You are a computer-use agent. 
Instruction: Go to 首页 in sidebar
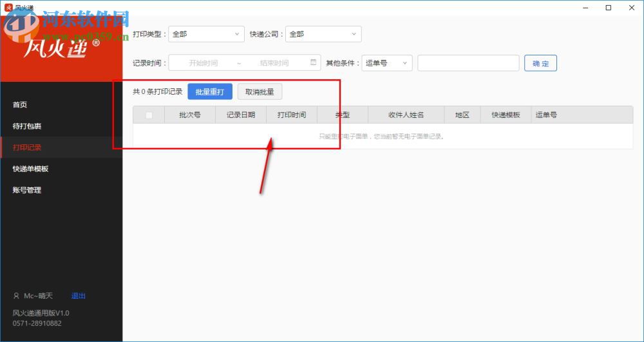tap(61, 105)
